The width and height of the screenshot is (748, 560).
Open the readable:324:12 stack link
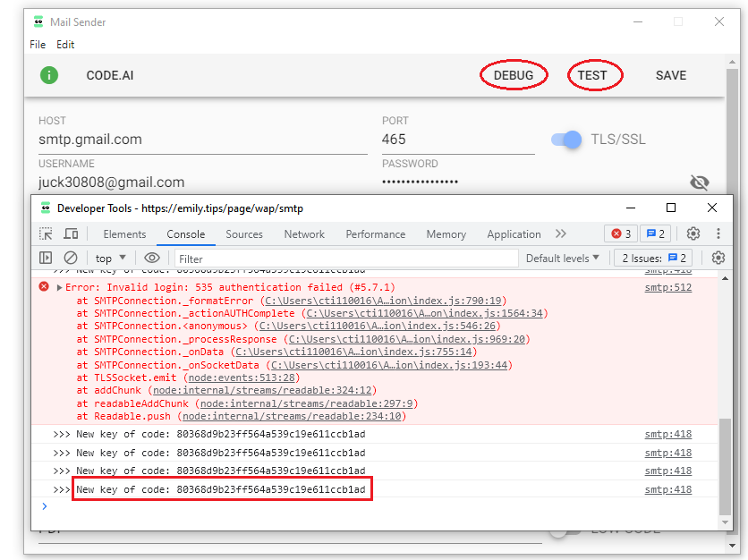[262, 390]
